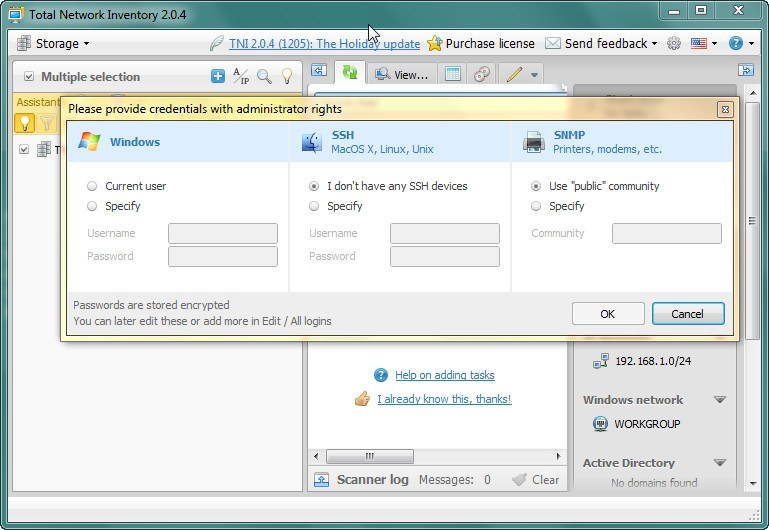
Task: Expand the arrow next to the pencil tab
Action: click(x=535, y=75)
